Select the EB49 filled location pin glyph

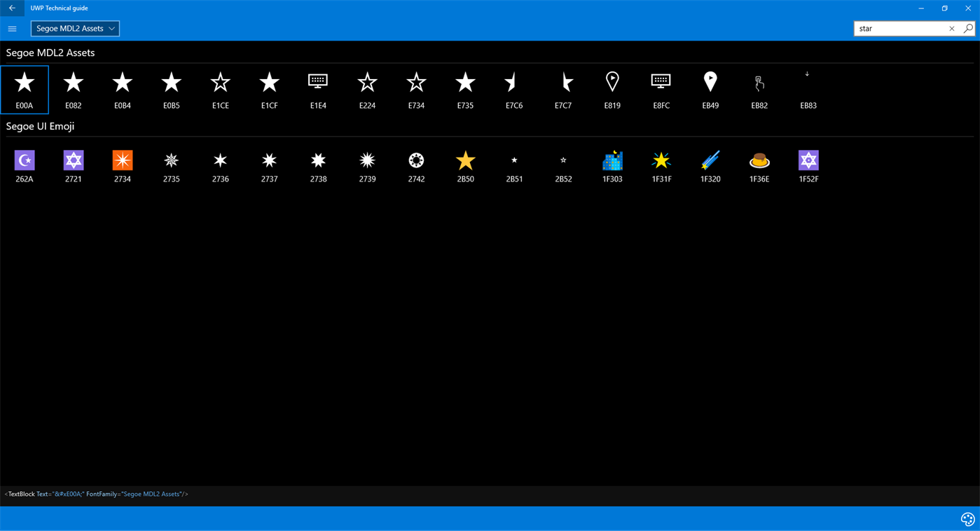[x=710, y=90]
